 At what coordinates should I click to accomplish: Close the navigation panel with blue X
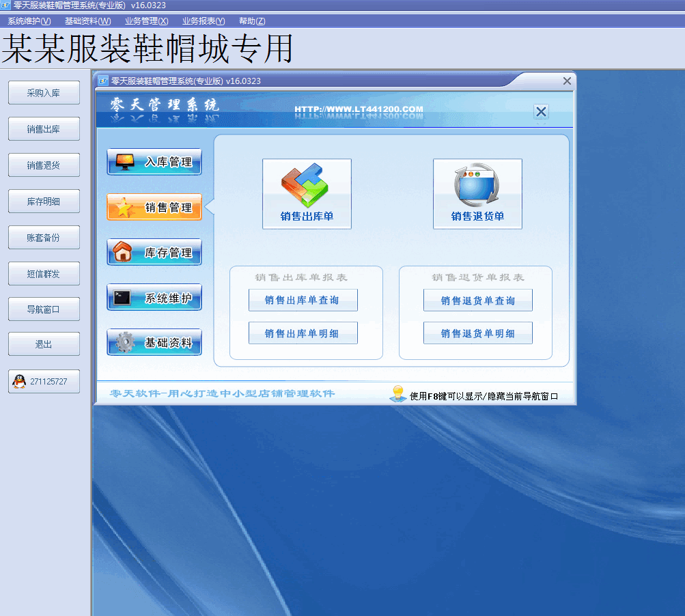click(541, 111)
